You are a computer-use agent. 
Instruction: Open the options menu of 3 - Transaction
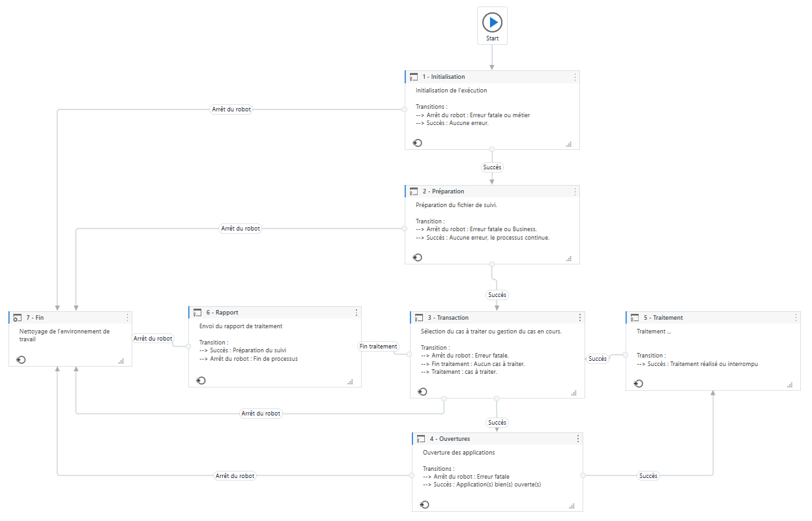tap(580, 318)
